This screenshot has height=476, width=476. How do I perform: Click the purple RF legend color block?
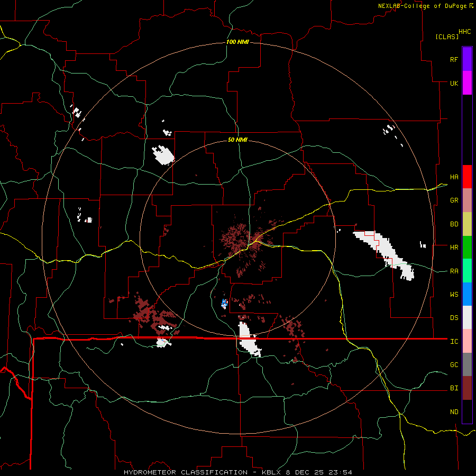[467, 59]
